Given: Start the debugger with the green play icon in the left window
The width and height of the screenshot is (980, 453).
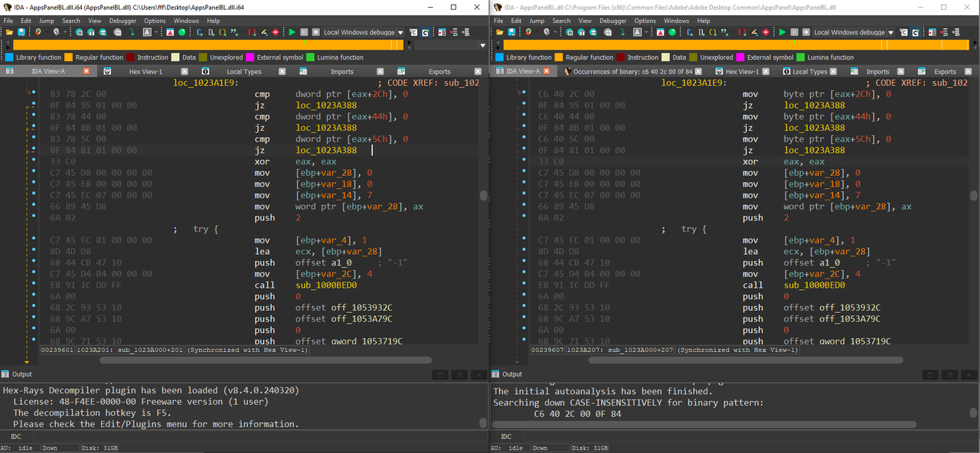Looking at the screenshot, I should coord(292,32).
